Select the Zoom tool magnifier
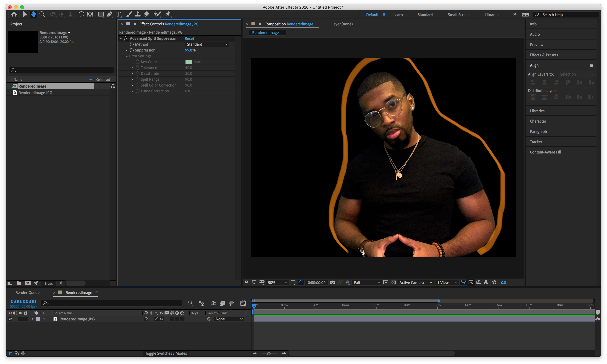This screenshot has height=364, width=607. click(x=42, y=14)
